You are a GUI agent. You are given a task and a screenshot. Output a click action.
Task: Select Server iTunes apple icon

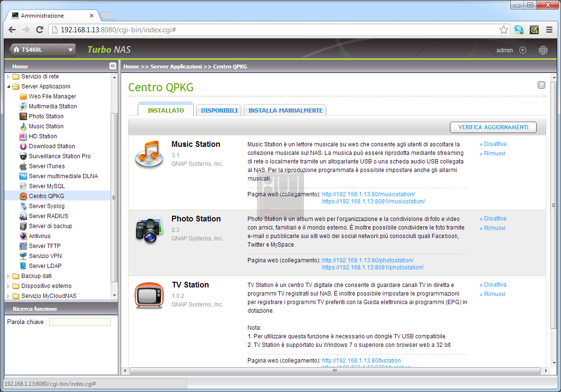point(23,166)
